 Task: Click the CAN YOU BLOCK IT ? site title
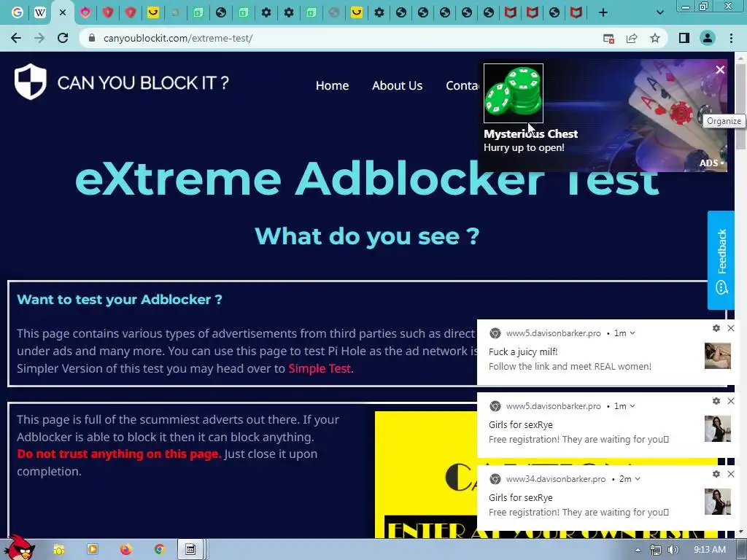coord(143,83)
